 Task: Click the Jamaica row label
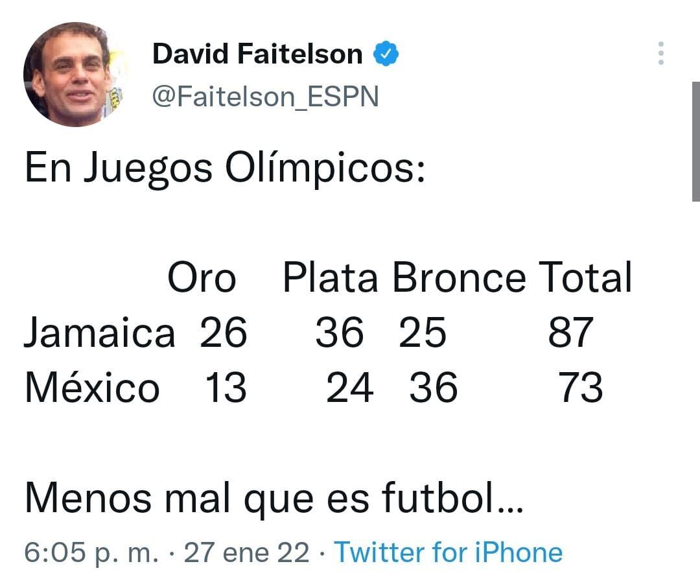coord(99,333)
